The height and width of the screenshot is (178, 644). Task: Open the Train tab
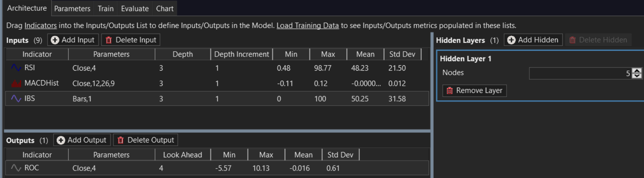(106, 8)
